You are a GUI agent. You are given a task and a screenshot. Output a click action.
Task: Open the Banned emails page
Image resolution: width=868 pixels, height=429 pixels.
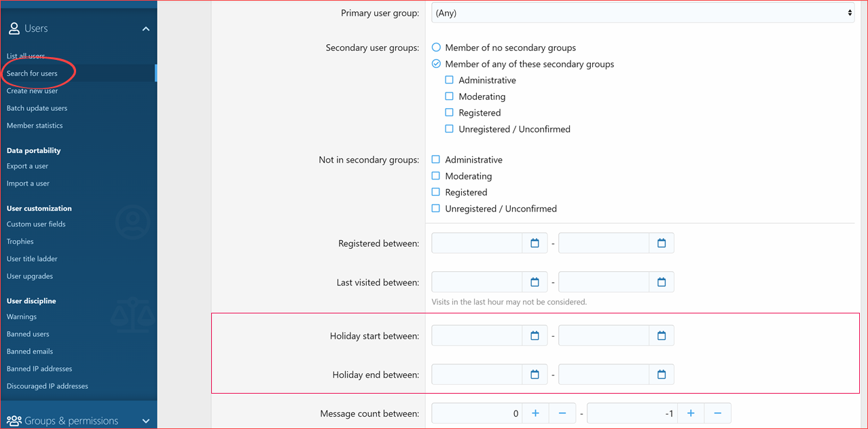tap(29, 351)
